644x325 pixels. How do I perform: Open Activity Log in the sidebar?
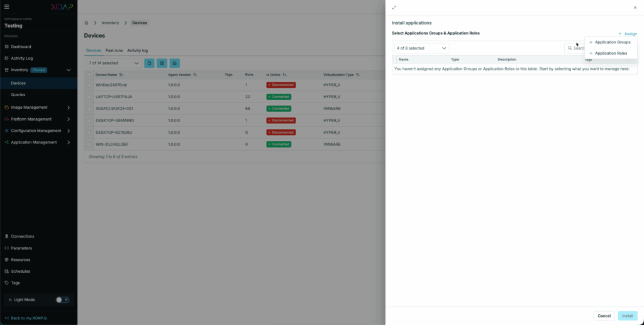click(22, 58)
